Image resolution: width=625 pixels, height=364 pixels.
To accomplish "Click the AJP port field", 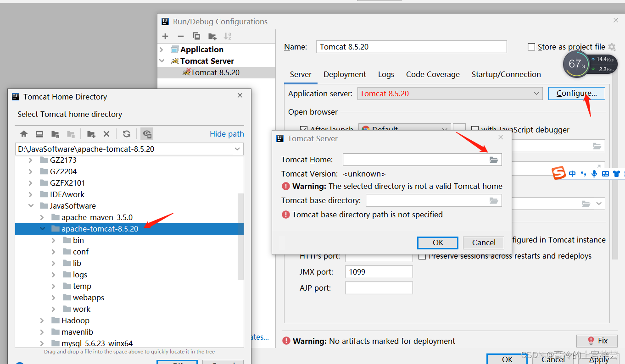I will pyautogui.click(x=379, y=288).
